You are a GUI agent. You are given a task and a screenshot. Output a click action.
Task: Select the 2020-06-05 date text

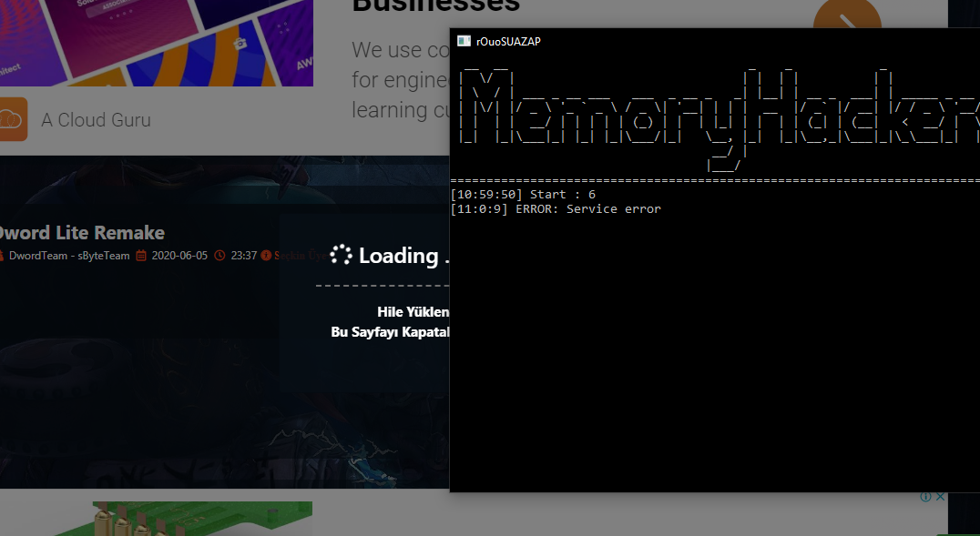pyautogui.click(x=179, y=256)
